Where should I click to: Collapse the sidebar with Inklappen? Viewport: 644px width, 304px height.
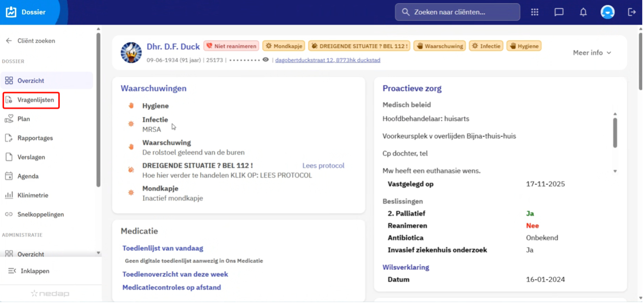pos(29,271)
